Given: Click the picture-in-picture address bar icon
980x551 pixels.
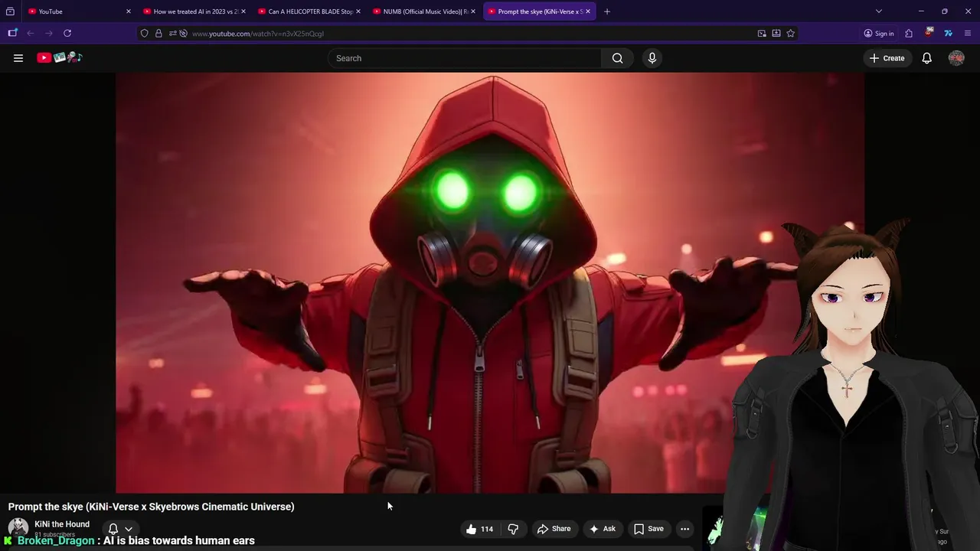Looking at the screenshot, I should click(762, 34).
